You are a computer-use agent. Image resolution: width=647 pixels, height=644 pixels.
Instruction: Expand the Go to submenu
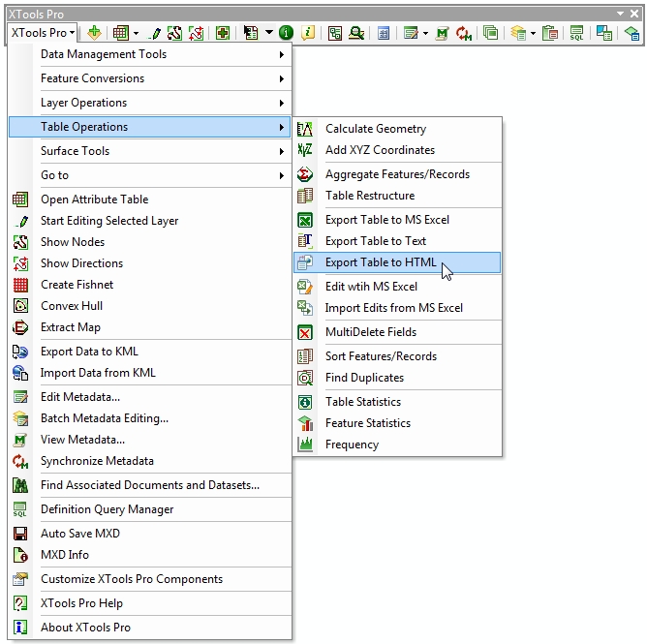pyautogui.click(x=150, y=175)
